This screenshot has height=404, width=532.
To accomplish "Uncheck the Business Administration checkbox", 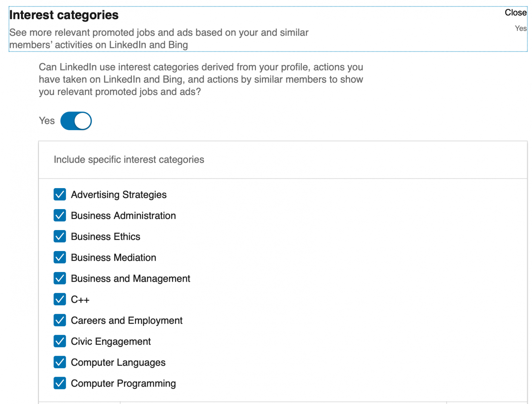I will tap(60, 215).
